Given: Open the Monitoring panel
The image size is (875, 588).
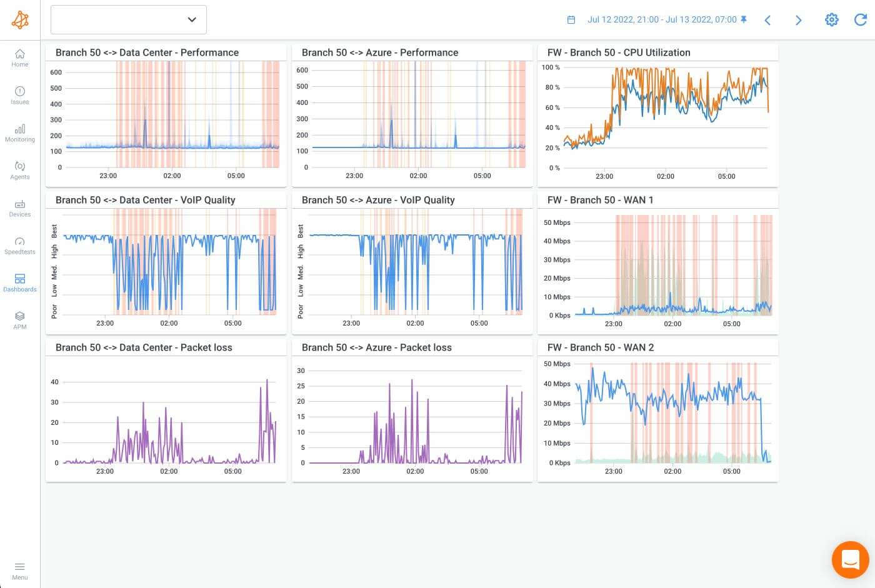Looking at the screenshot, I should click(19, 134).
